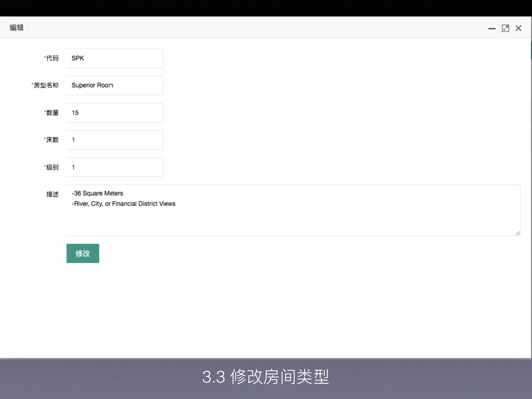Close the 编辑 dialog

pos(518,28)
